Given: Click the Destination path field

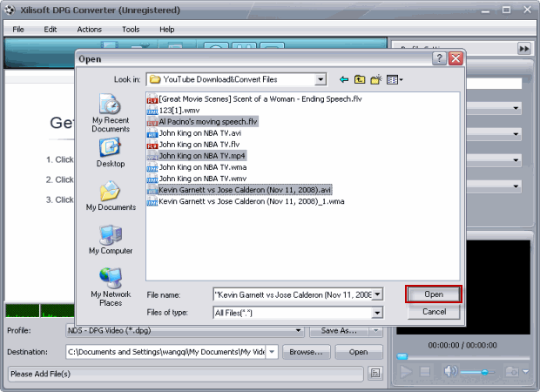Looking at the screenshot, I should 165,352.
